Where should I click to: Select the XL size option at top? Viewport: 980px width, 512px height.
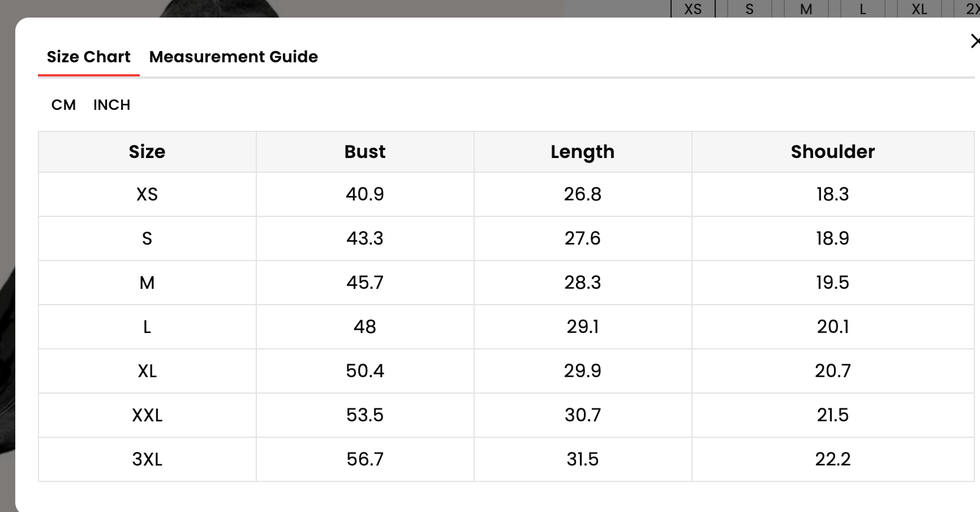[919, 9]
